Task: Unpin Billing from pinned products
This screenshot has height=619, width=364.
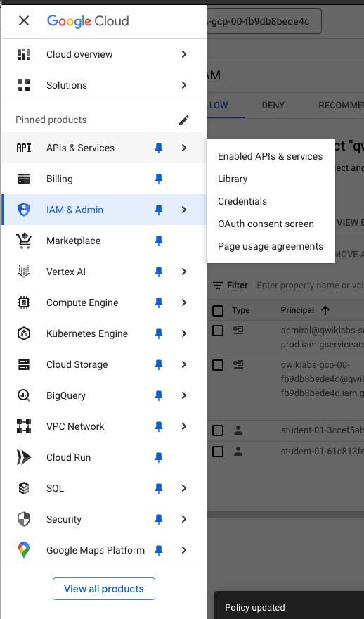Action: click(x=159, y=179)
